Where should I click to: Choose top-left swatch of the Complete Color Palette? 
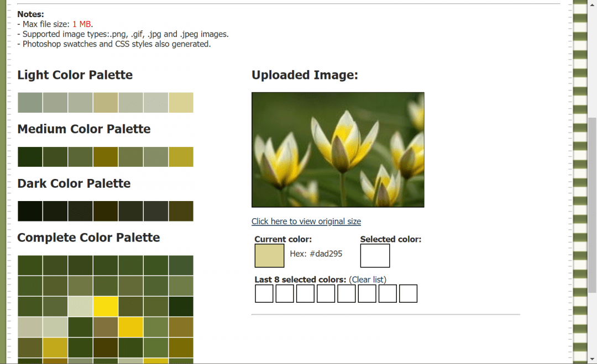coord(30,265)
